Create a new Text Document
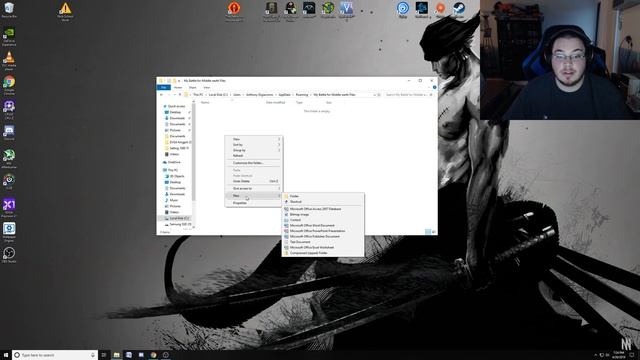This screenshot has height=360, width=640. point(323,242)
